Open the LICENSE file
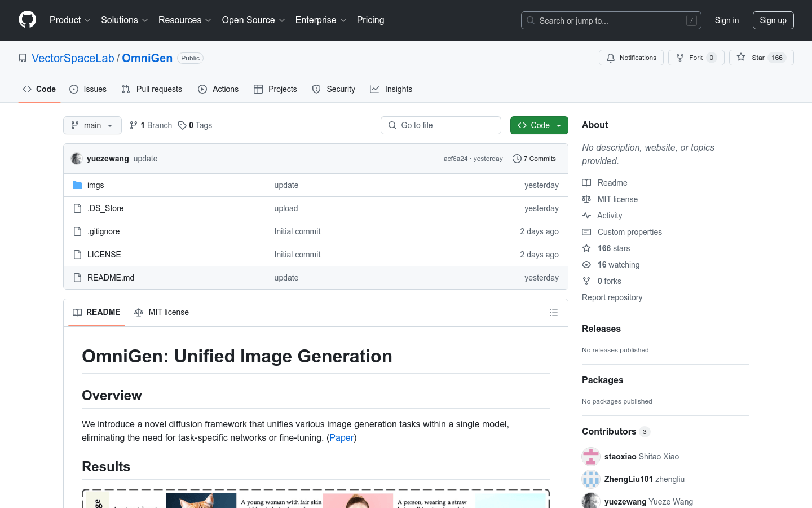Screen dimensions: 812x508 pos(104,255)
